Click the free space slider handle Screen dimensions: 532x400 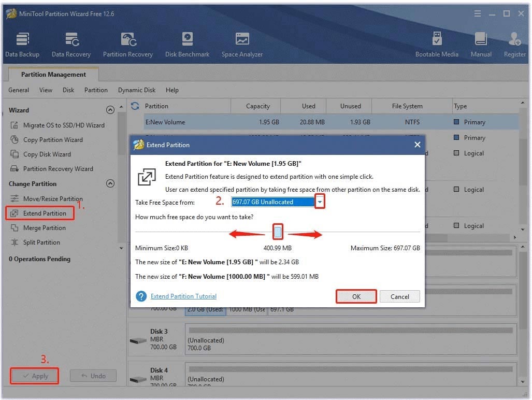click(x=278, y=232)
